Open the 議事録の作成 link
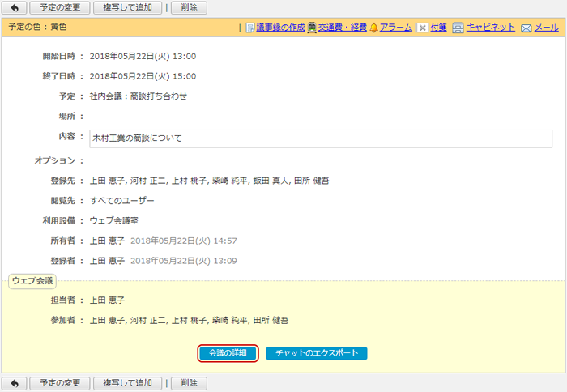This screenshot has height=392, width=567. pos(280,28)
